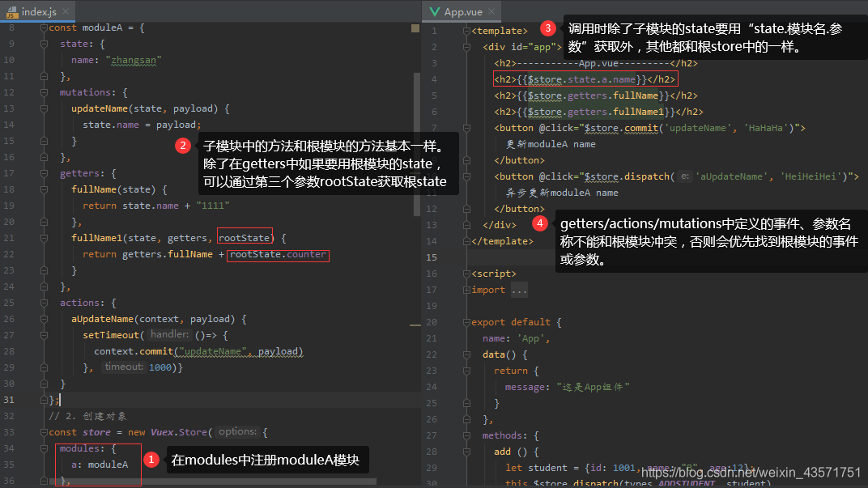Click the Vue icon on App.vue tab
Image resolution: width=868 pixels, height=488 pixels.
pos(435,11)
